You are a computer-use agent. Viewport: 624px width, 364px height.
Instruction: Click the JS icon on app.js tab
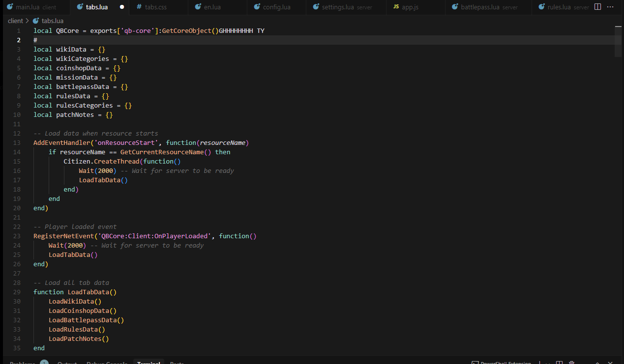pyautogui.click(x=396, y=7)
